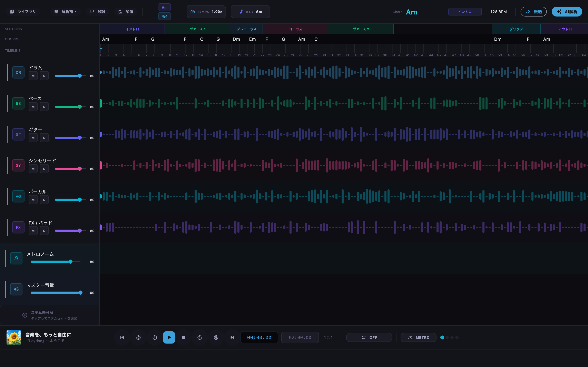Skip to the end of the track
Viewport: 588px width, 367px height.
[232, 337]
